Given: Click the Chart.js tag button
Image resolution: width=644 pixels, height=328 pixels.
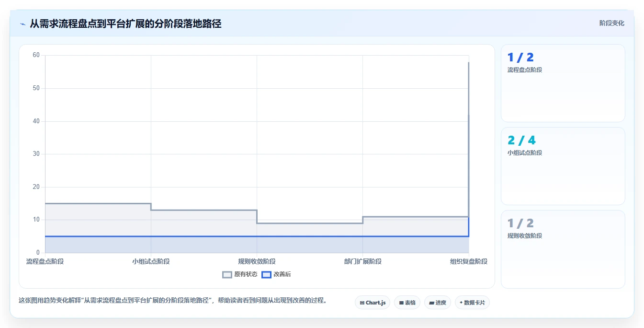Looking at the screenshot, I should click(373, 303).
